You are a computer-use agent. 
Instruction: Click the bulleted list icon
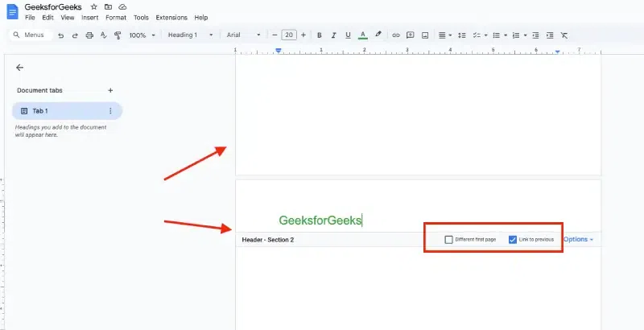point(496,35)
